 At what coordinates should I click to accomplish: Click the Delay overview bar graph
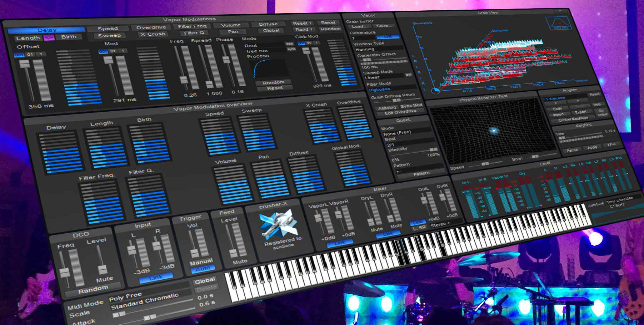point(61,152)
